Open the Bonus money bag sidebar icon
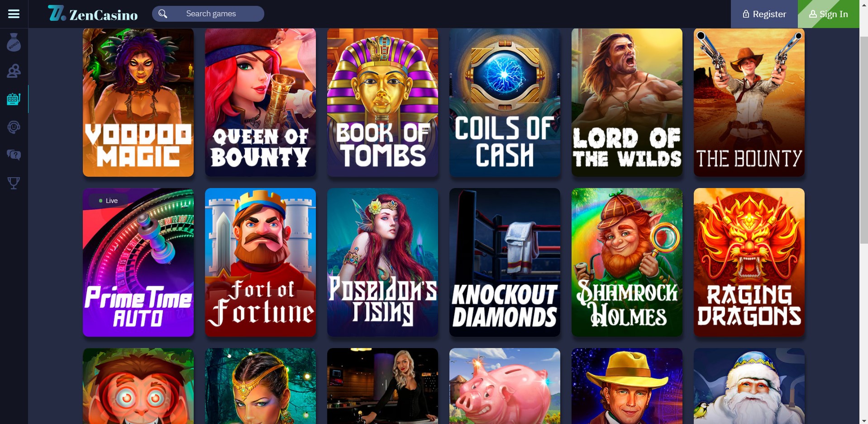 pos(14,42)
